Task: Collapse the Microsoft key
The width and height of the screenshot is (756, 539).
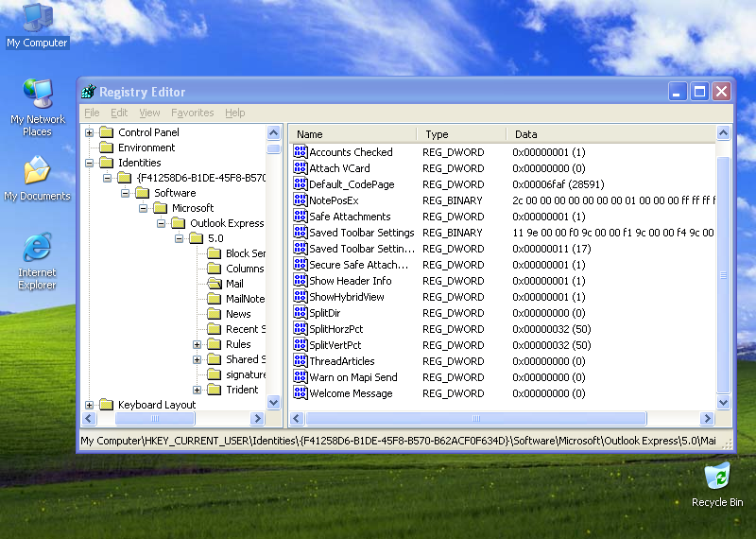Action: pyautogui.click(x=144, y=208)
